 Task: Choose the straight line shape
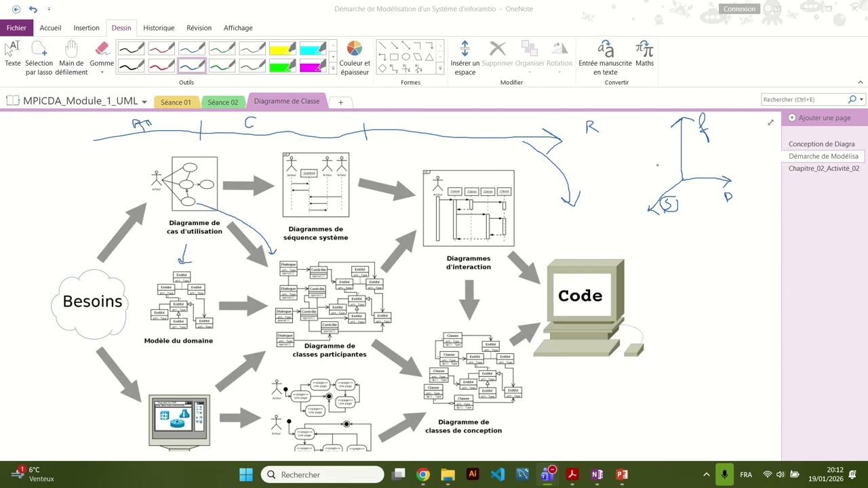(x=382, y=45)
